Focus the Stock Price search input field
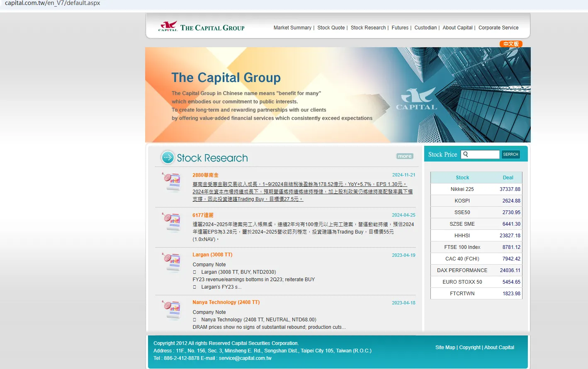This screenshot has width=588, height=369. (x=480, y=154)
